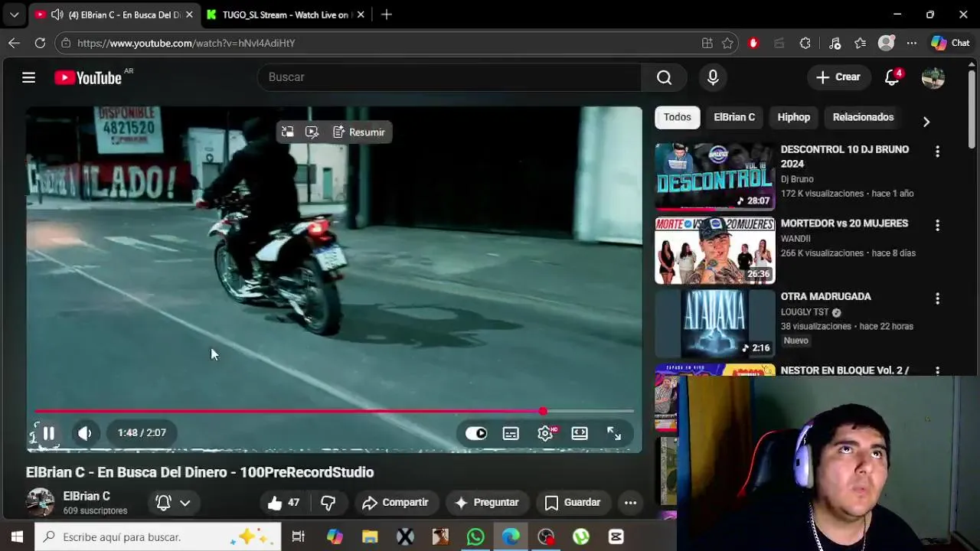Open options menu for NESTOR EN BLOQUE video
Viewport: 980px width, 551px height.
click(x=937, y=371)
